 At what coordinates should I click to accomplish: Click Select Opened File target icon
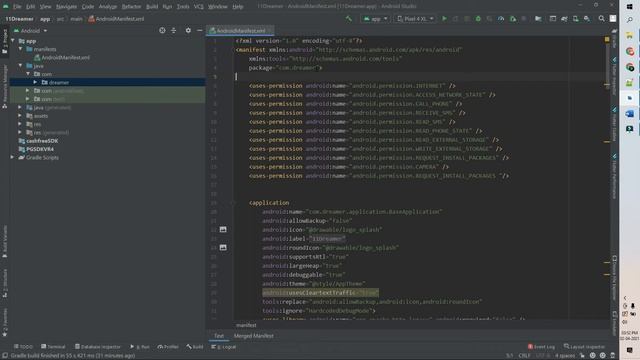pos(162,31)
